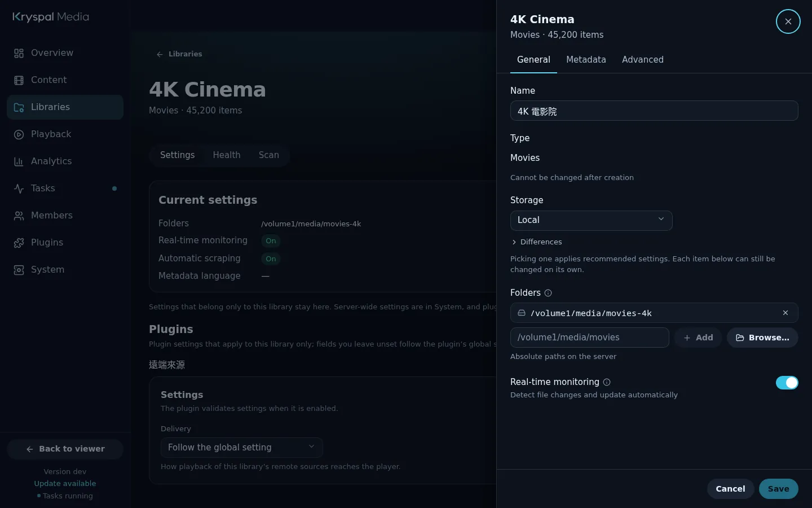812x508 pixels.
Task: Expand the Differences disclosure
Action: pyautogui.click(x=536, y=242)
